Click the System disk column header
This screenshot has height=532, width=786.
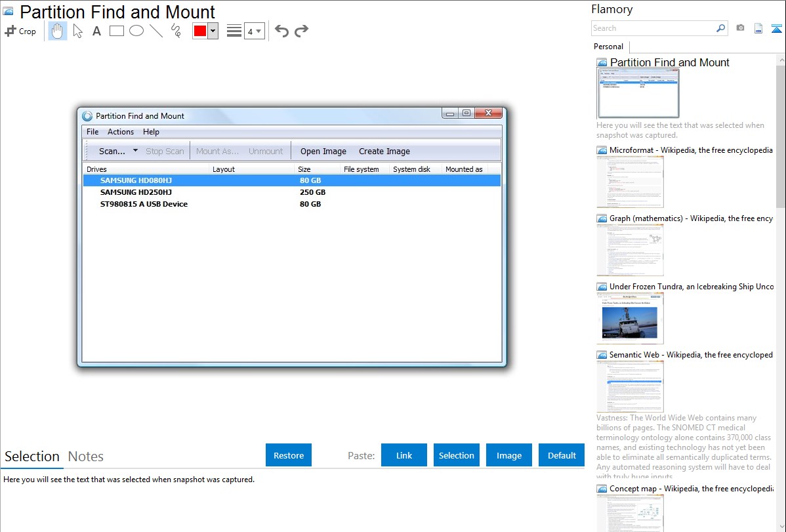click(415, 169)
